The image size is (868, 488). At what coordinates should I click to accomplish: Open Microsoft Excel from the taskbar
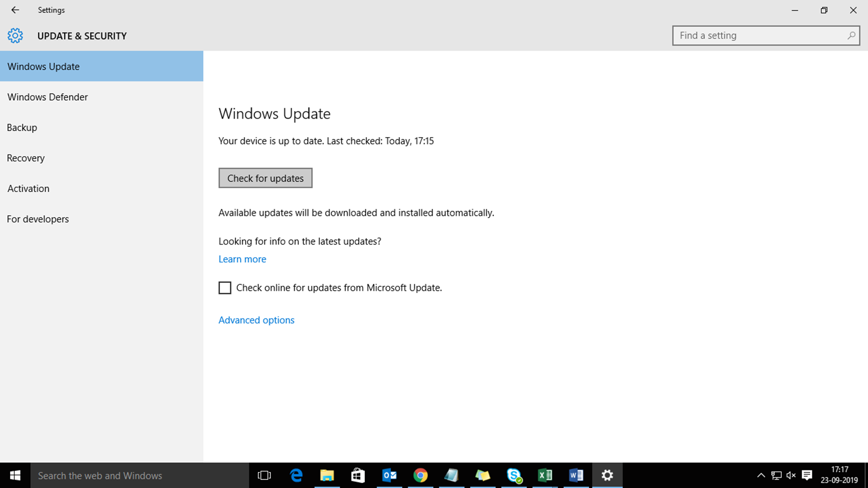544,475
